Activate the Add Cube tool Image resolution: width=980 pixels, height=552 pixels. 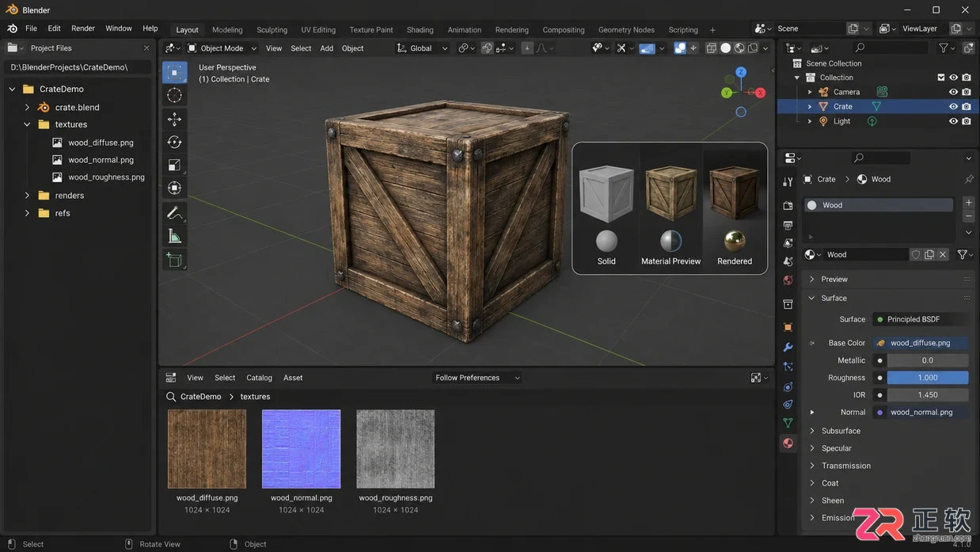tap(174, 260)
